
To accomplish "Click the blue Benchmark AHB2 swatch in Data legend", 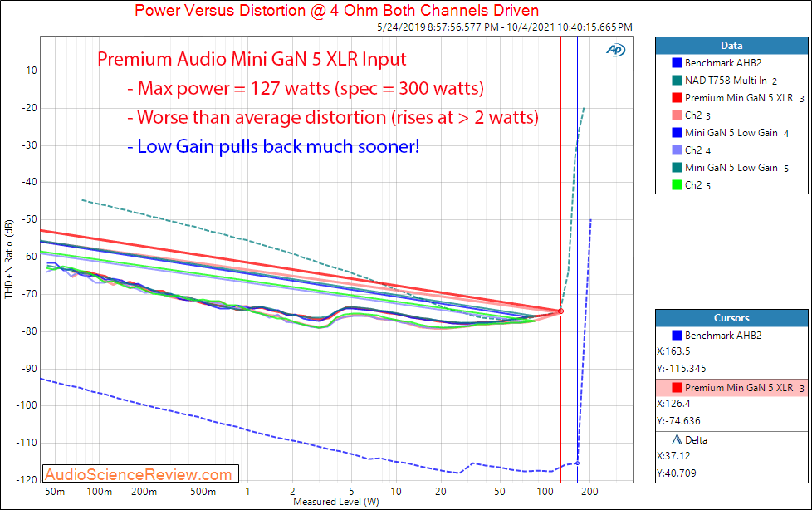I will point(677,63).
